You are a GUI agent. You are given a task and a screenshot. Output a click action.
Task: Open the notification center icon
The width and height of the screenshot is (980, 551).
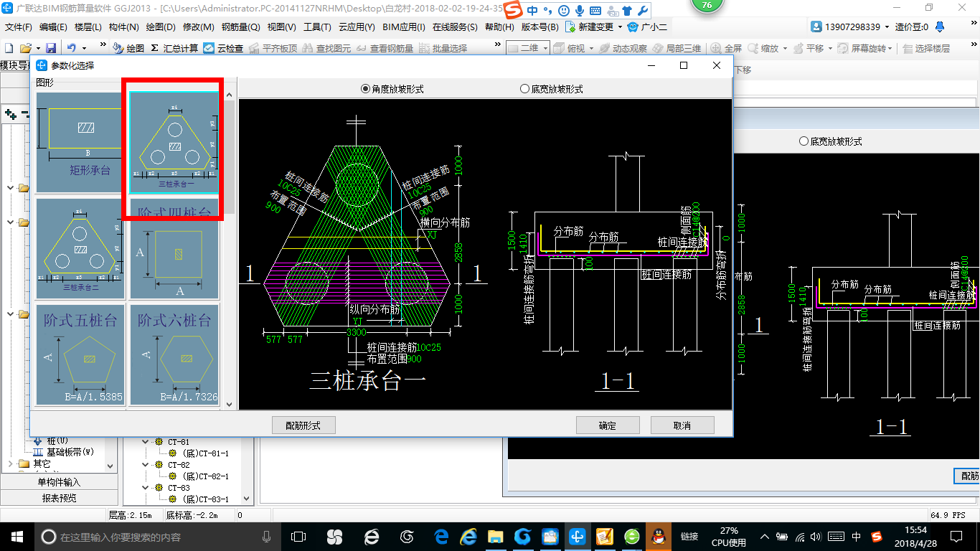pyautogui.click(x=956, y=537)
